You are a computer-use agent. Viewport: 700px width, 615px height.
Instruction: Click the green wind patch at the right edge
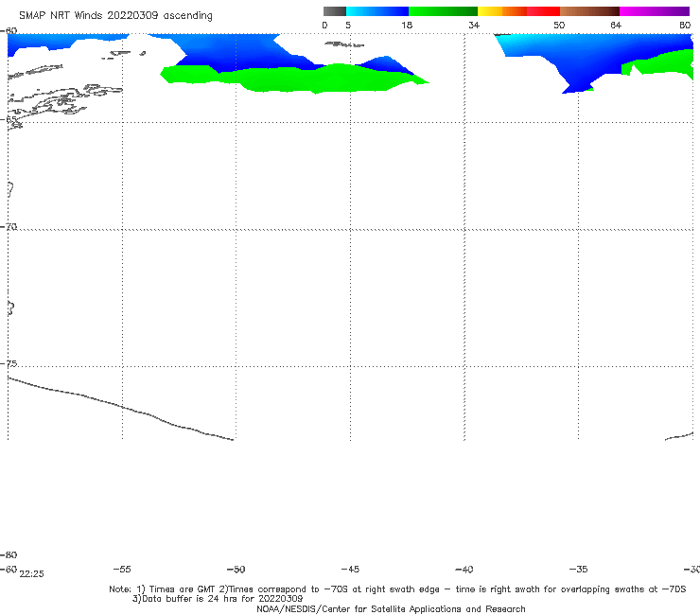[x=663, y=64]
